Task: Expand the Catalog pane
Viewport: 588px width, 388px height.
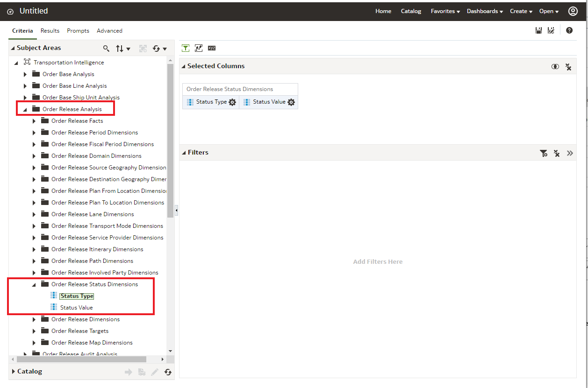Action: point(14,372)
